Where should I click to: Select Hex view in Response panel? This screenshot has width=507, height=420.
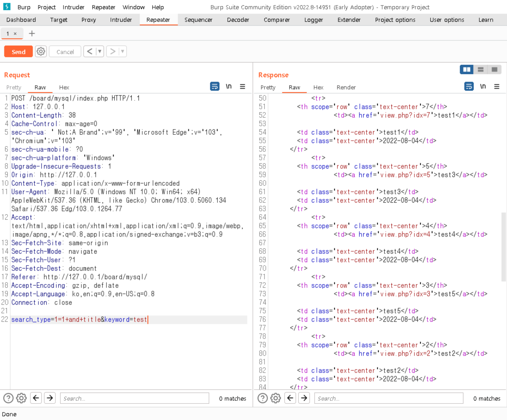tap(318, 87)
